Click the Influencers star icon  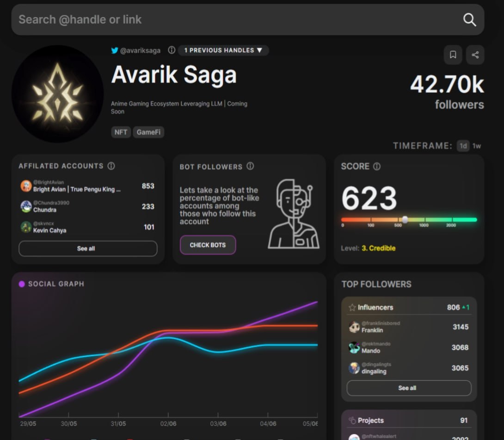[x=352, y=307]
